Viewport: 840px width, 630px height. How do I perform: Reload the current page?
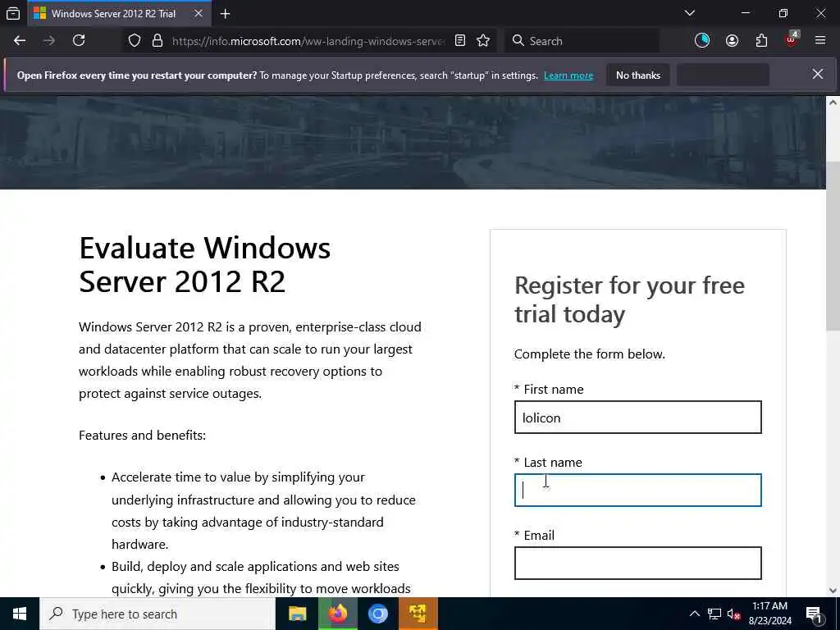point(79,41)
